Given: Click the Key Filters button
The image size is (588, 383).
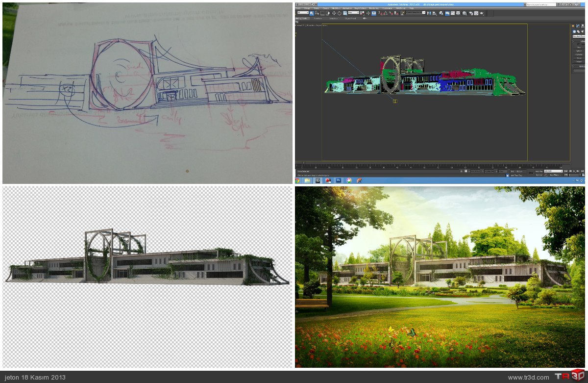Looking at the screenshot, I should click(x=555, y=175).
